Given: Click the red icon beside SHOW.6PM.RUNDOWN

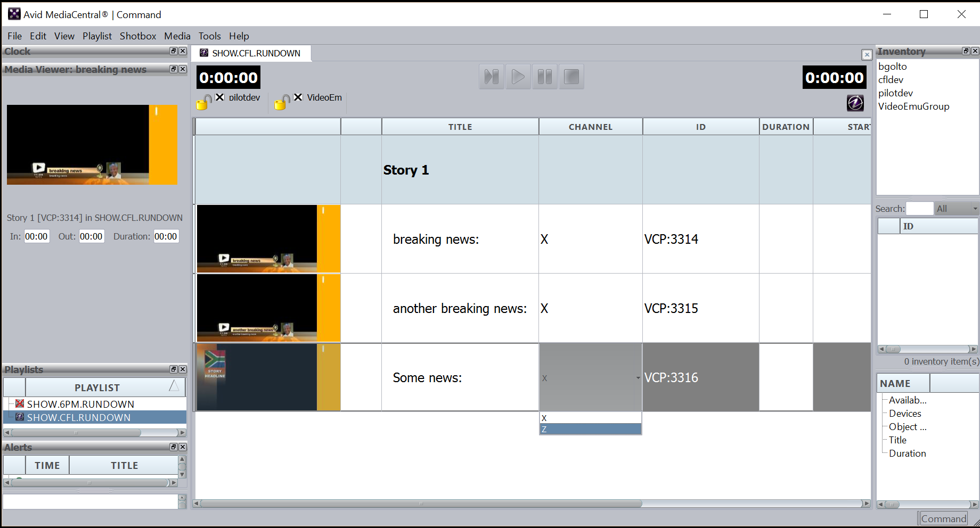Looking at the screenshot, I should tap(20, 404).
